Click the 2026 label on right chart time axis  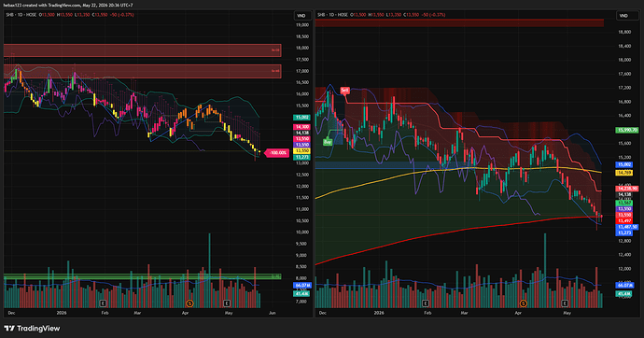379,313
